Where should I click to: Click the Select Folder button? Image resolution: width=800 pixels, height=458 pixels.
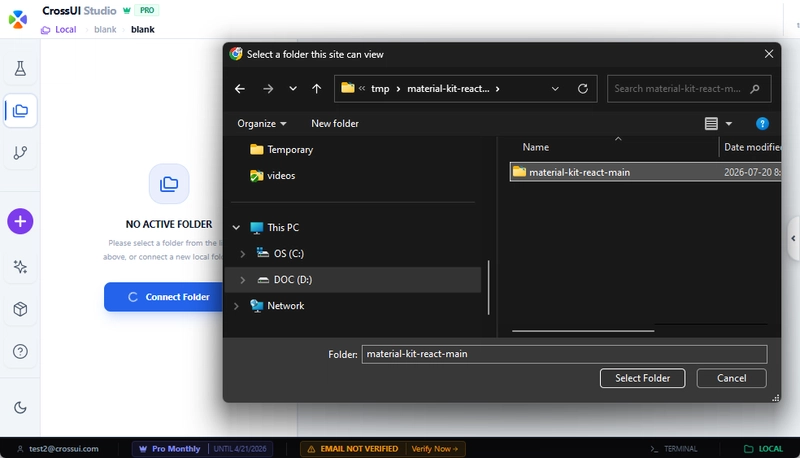[x=642, y=378]
